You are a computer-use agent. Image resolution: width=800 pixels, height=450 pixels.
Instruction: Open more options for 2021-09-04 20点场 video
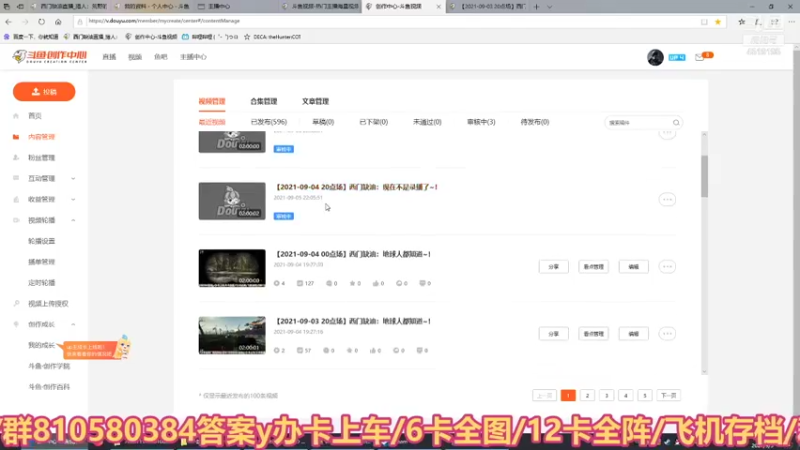click(x=667, y=199)
